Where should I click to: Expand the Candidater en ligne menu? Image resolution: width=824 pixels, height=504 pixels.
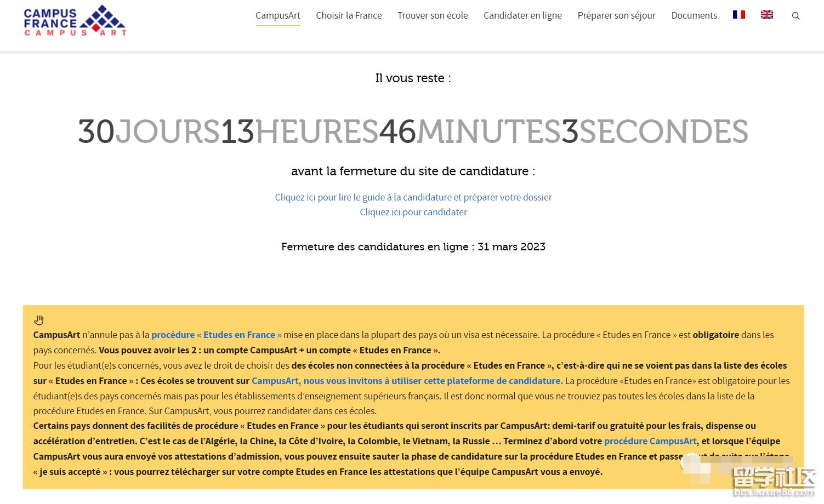tap(522, 15)
